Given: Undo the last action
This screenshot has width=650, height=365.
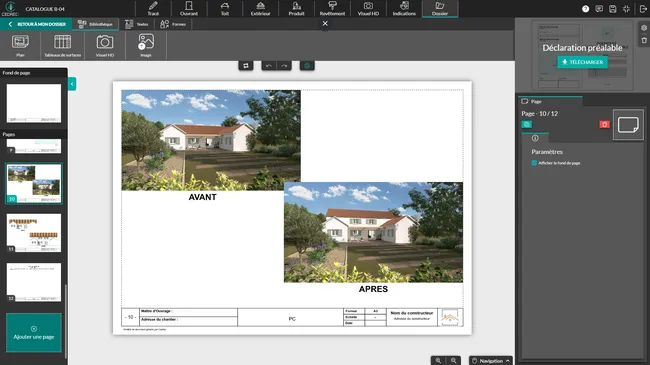Looking at the screenshot, I should (269, 66).
